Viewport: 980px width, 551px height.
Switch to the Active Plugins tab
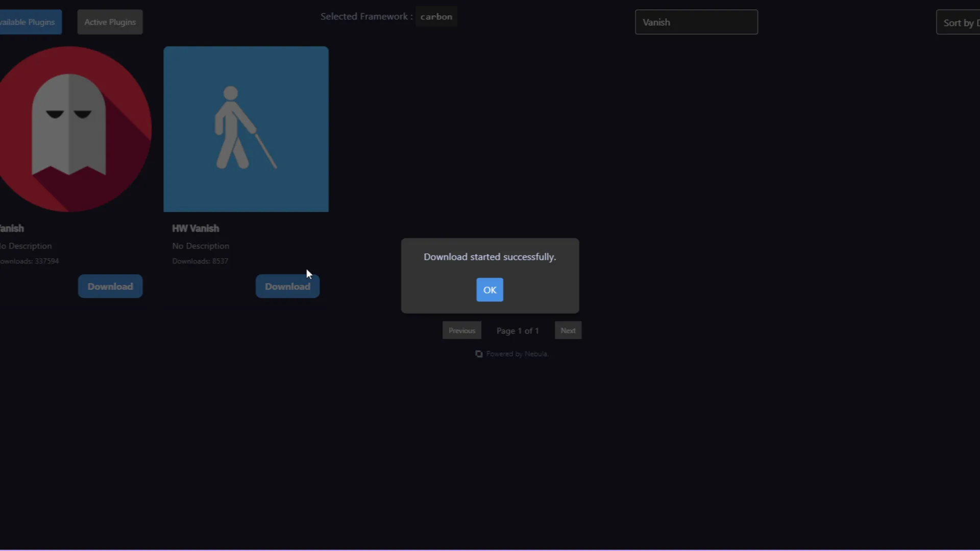coord(110,22)
